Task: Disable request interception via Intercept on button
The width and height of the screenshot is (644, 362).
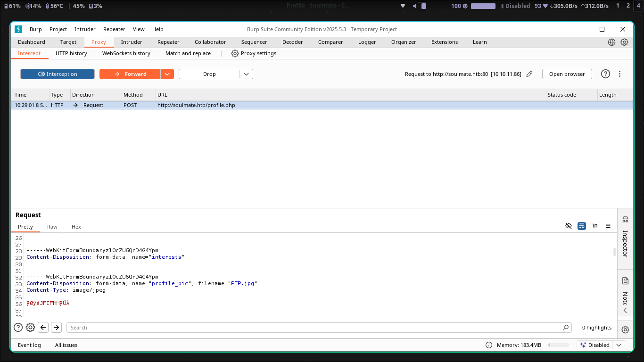Action: click(57, 74)
